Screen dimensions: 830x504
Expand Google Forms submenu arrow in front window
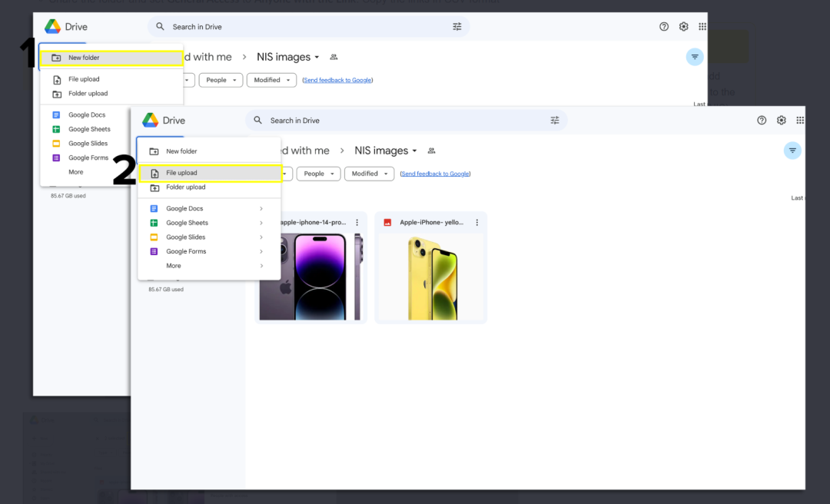(261, 251)
